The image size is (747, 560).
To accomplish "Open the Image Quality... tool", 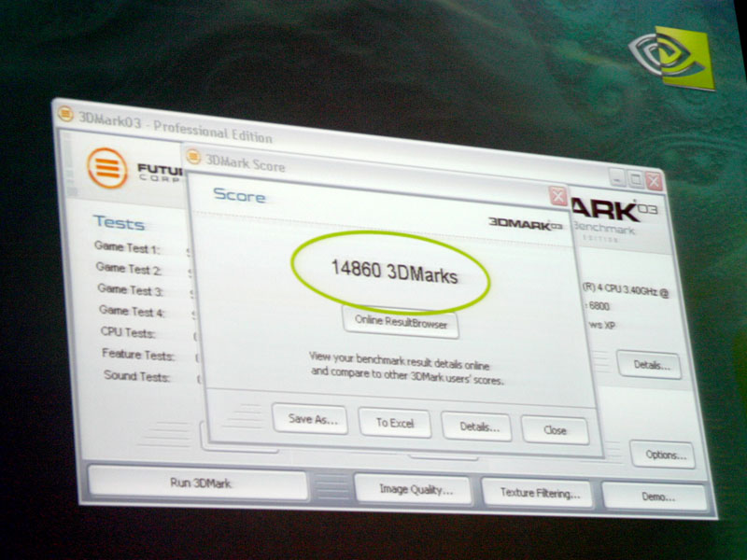I will pos(416,488).
